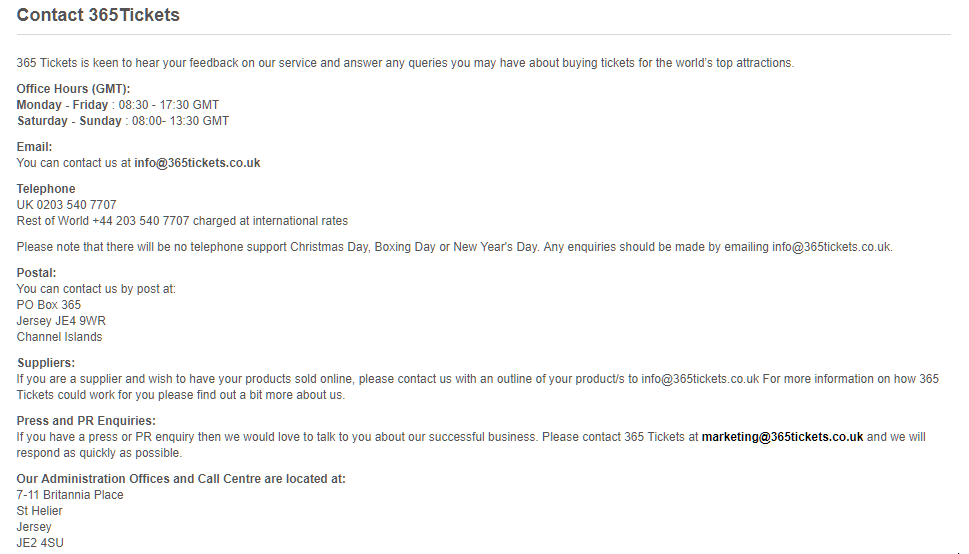Click the JE2 4SU postcode
Viewport: 969px width, 554px height.
click(40, 543)
